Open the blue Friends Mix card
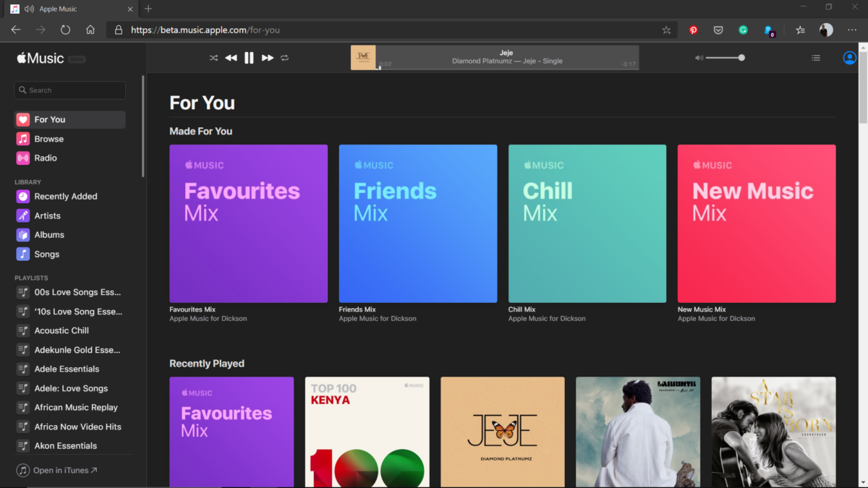Viewport: 868px width, 488px height. tap(418, 223)
